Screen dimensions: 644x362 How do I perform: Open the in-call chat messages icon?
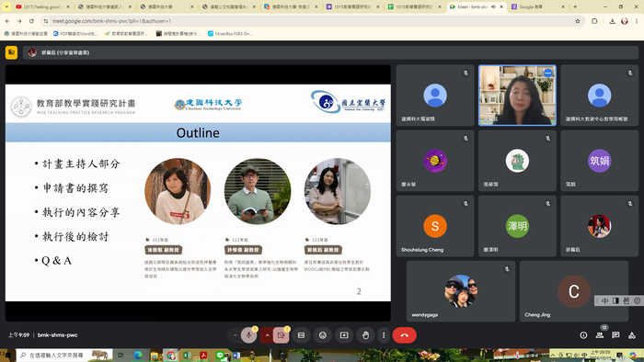[615, 335]
